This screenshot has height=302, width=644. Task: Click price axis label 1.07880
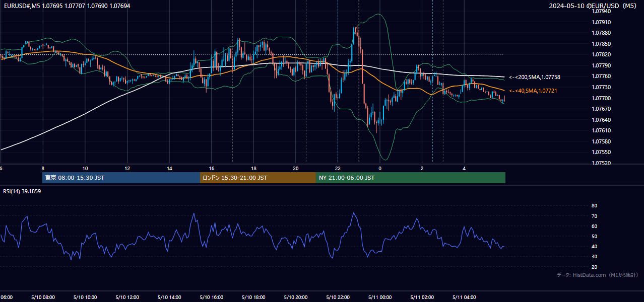pos(601,33)
